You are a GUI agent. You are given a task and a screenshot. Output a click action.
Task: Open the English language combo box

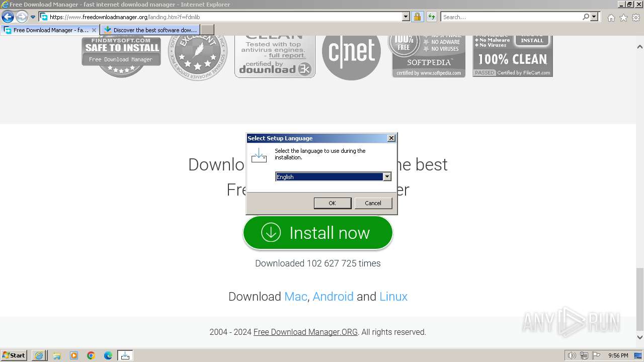pyautogui.click(x=333, y=177)
